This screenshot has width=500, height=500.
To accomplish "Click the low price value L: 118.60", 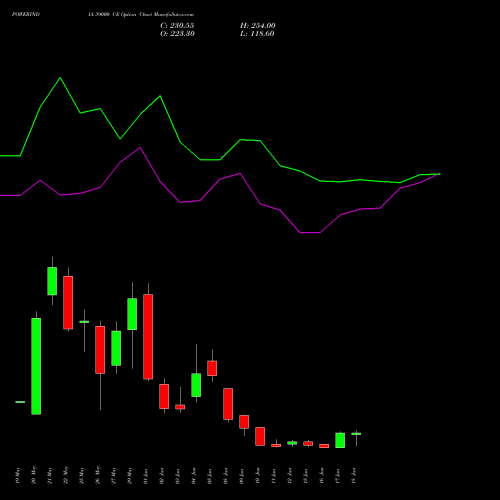I will 257,34.
